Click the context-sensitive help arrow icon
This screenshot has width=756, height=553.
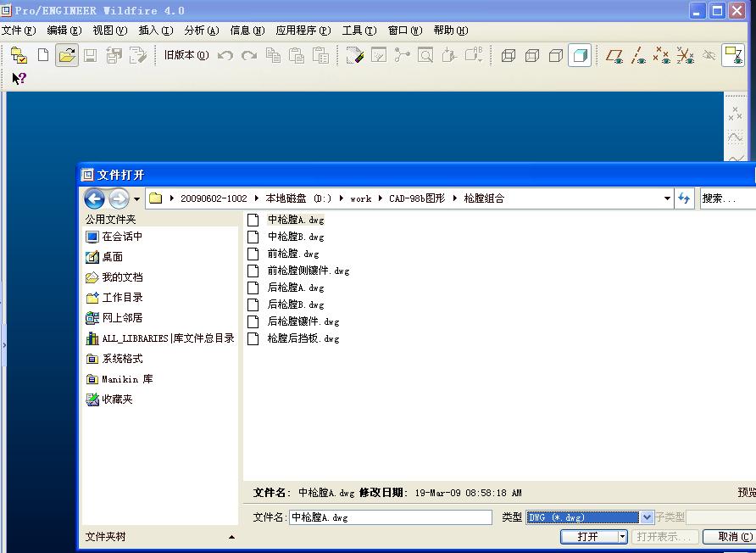(19, 78)
